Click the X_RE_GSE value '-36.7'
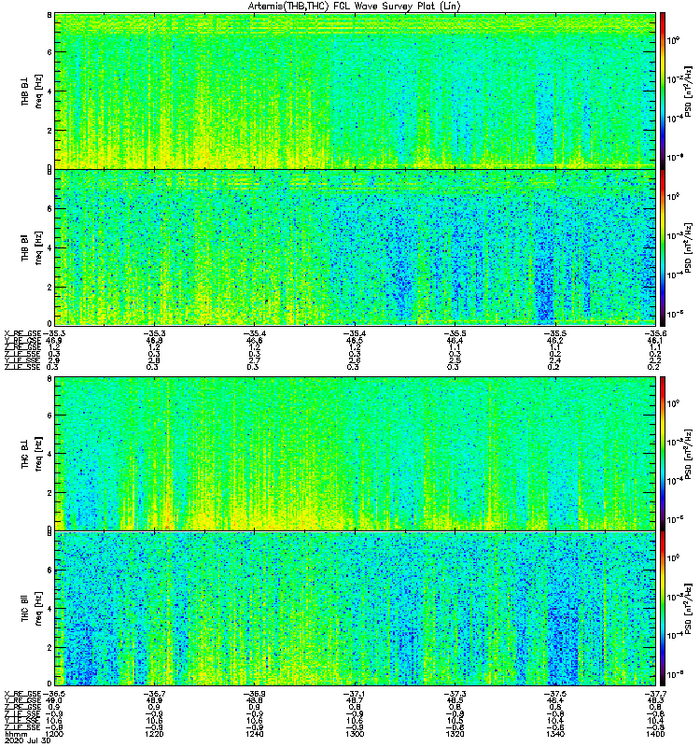 point(154,694)
